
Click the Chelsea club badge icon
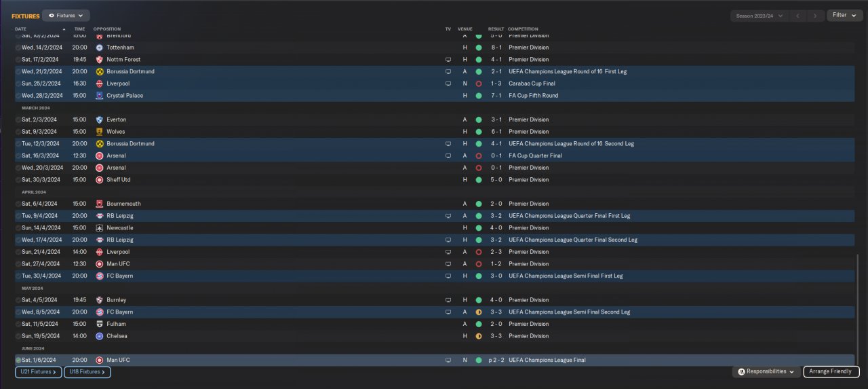pos(100,336)
